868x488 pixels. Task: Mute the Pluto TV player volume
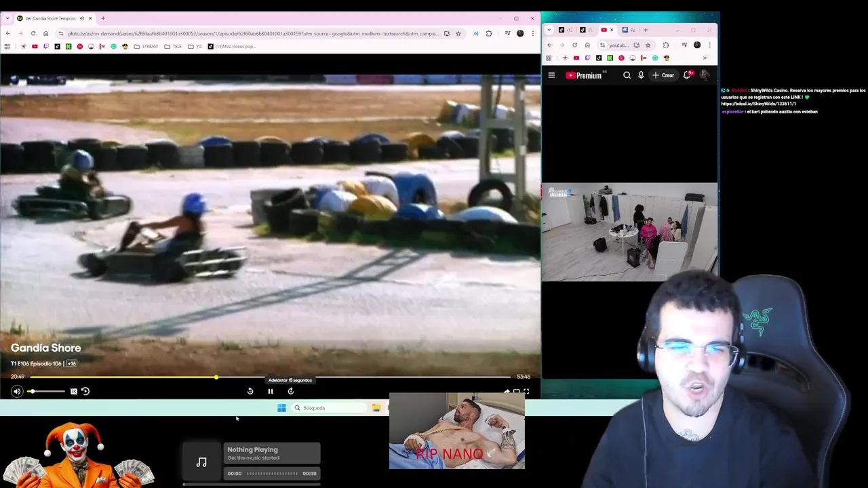(17, 391)
